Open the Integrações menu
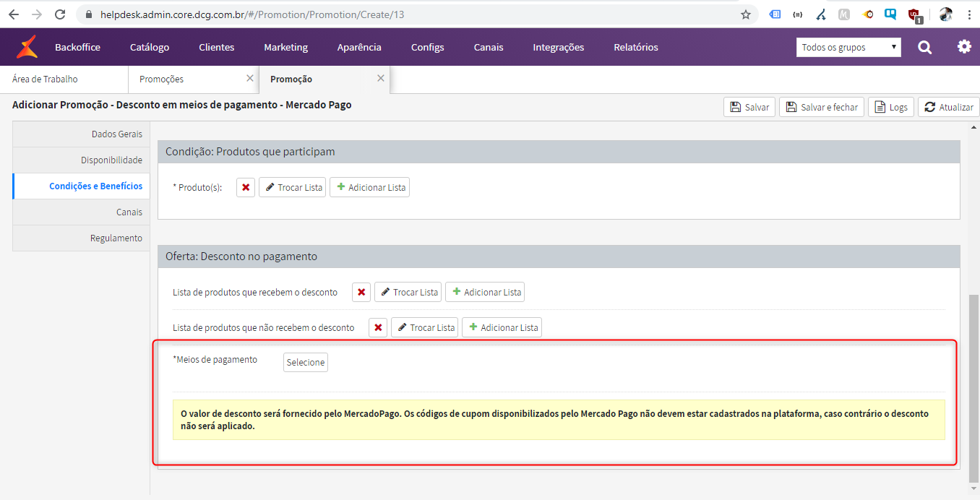The height and width of the screenshot is (500, 980). click(559, 47)
